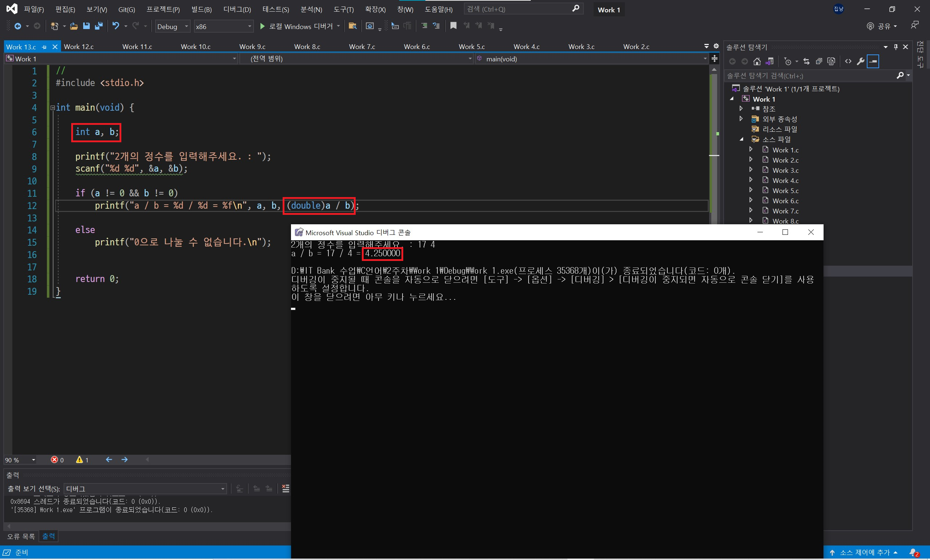Toggle bookmark on current line
Viewport: 930px width, 560px height.
pyautogui.click(x=453, y=26)
